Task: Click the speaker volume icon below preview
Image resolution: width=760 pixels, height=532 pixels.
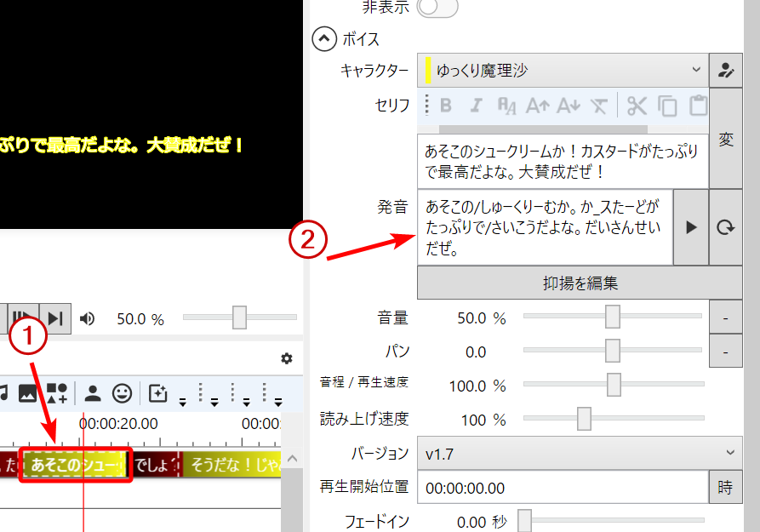Action: (x=87, y=318)
